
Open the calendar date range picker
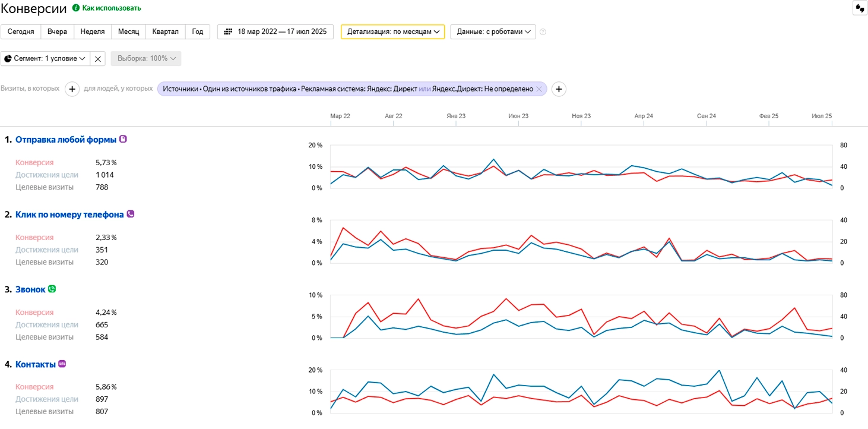(275, 31)
